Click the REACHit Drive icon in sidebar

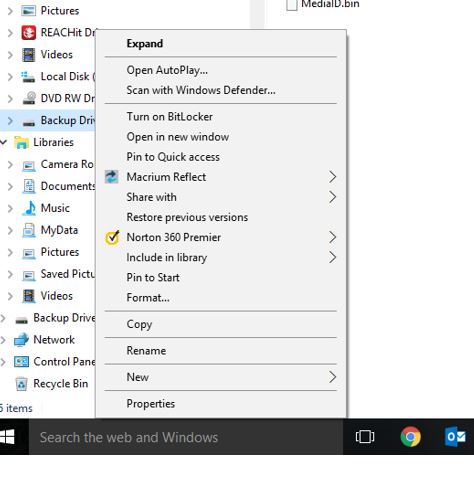[x=29, y=33]
